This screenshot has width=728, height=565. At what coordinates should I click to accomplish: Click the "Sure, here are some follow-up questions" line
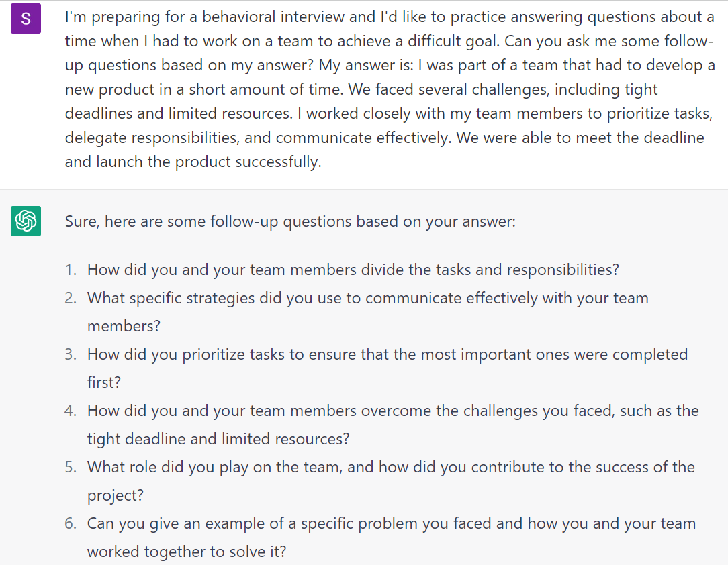[x=290, y=221]
